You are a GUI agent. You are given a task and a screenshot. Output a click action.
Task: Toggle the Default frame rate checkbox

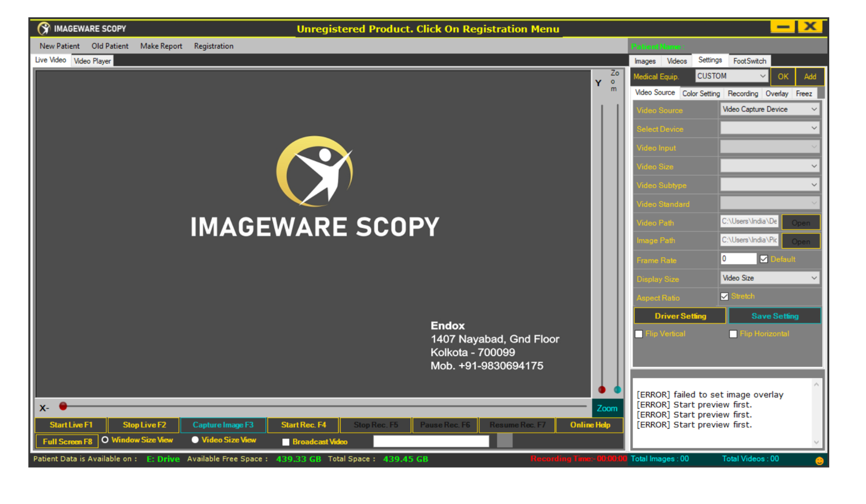pos(763,259)
